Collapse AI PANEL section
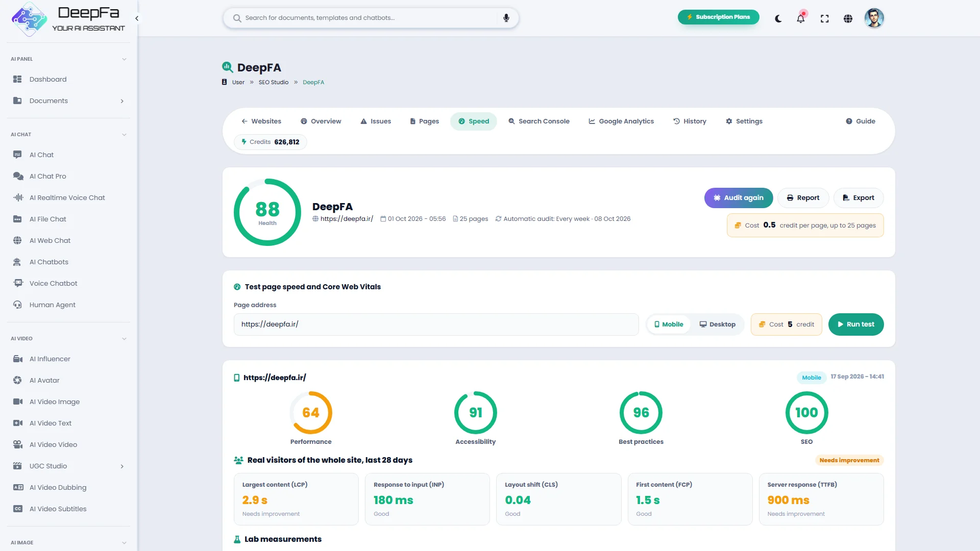The image size is (980, 551). [x=124, y=59]
